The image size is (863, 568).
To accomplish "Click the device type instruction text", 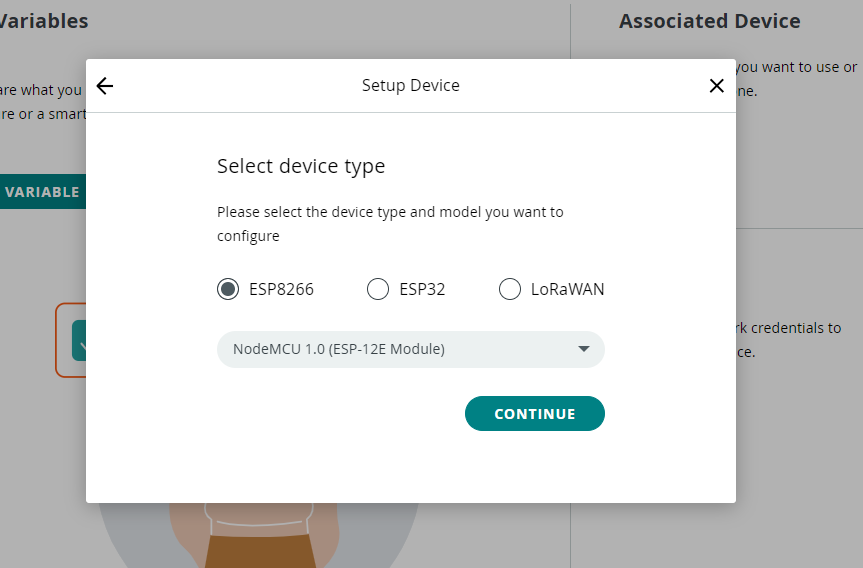I will [390, 224].
